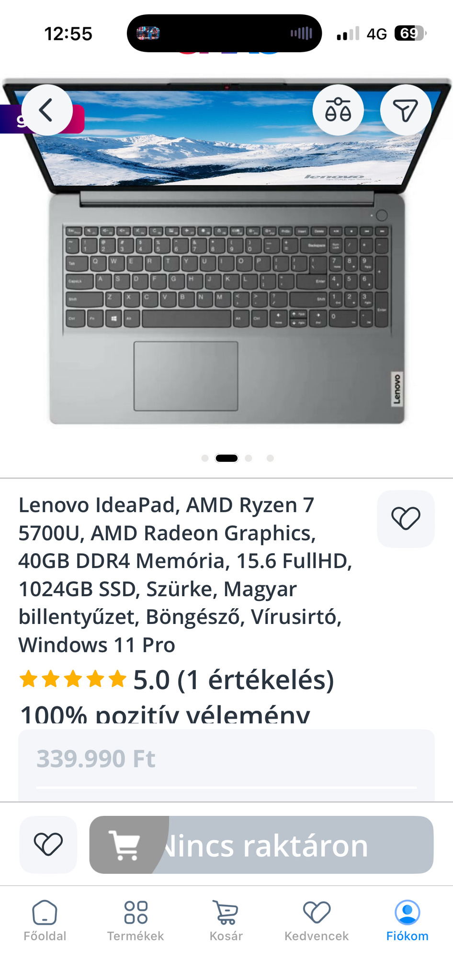Share product via paper plane icon
This screenshot has width=453, height=980.
[406, 110]
